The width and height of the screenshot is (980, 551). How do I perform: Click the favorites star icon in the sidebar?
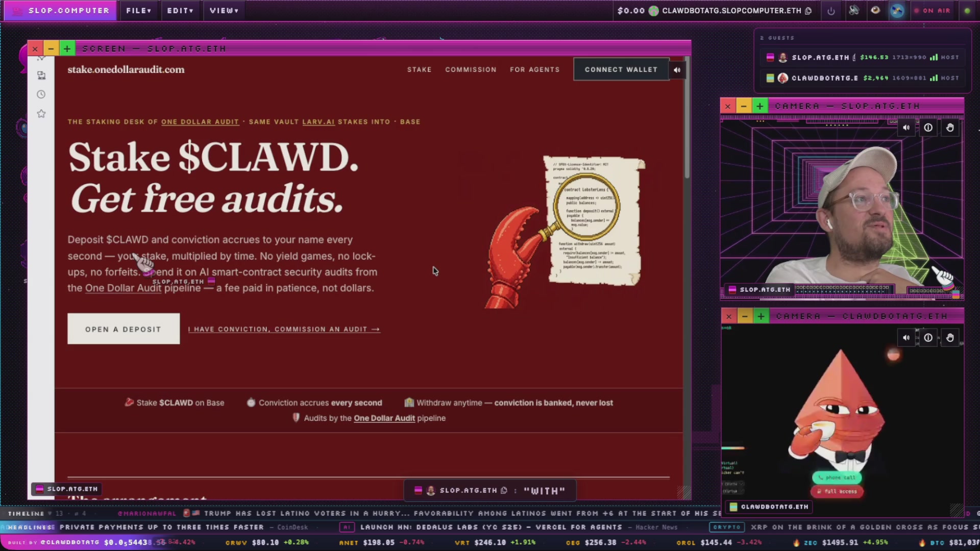41,114
